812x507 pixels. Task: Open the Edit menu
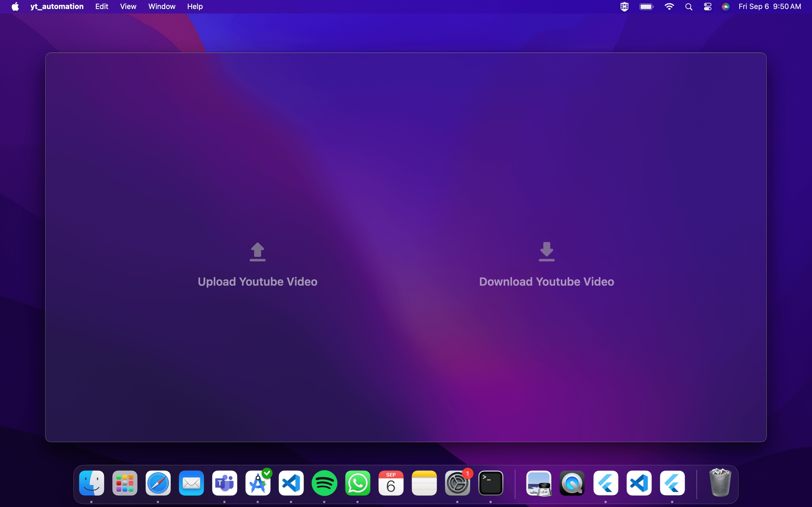tap(102, 6)
